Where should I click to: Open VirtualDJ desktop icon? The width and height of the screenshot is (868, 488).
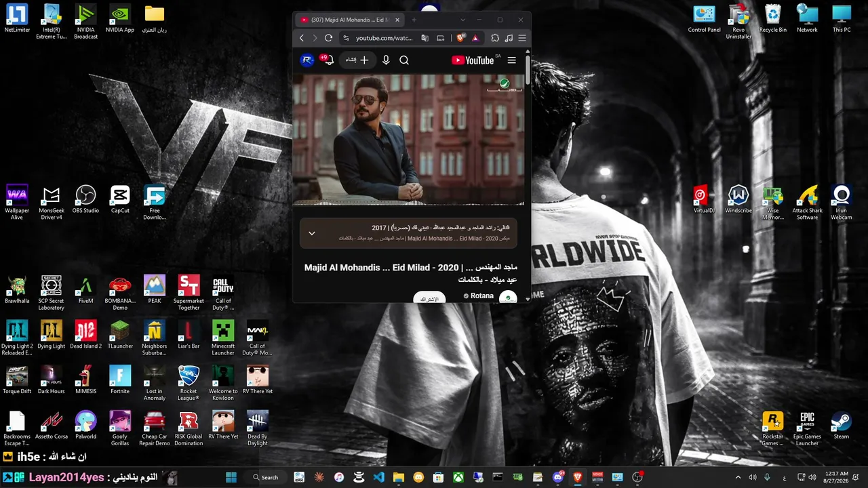(x=704, y=199)
